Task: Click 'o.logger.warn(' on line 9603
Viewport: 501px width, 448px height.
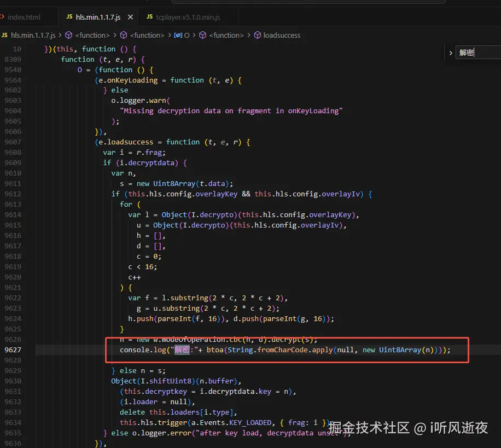Action: click(141, 100)
